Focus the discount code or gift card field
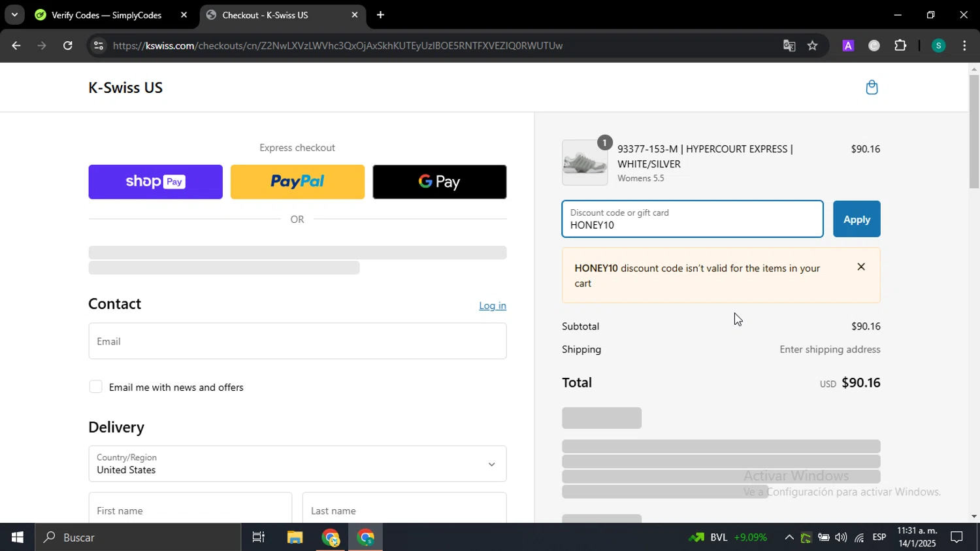 coord(693,219)
